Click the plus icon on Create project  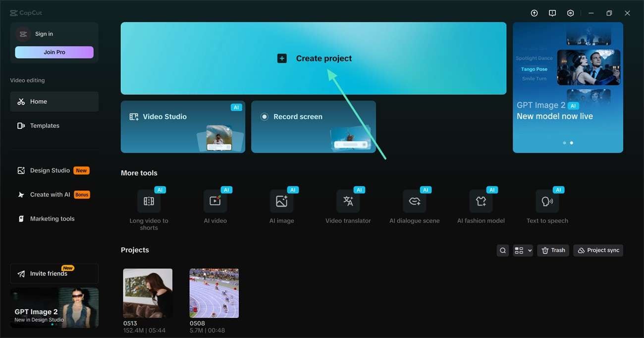coord(282,58)
